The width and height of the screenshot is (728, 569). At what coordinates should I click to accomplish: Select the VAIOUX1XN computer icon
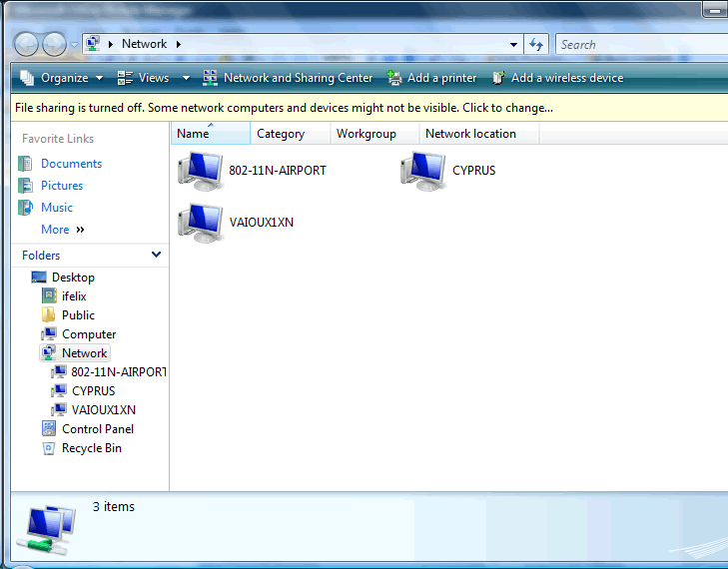click(200, 222)
